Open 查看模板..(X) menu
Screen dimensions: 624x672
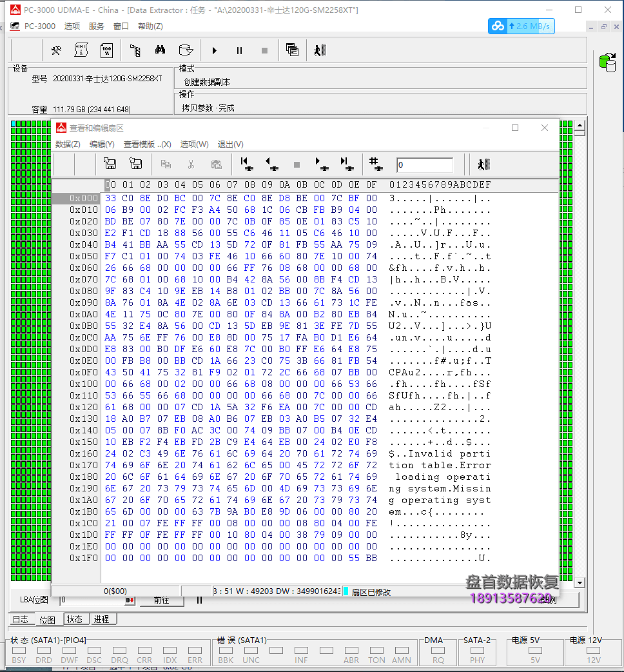(148, 144)
